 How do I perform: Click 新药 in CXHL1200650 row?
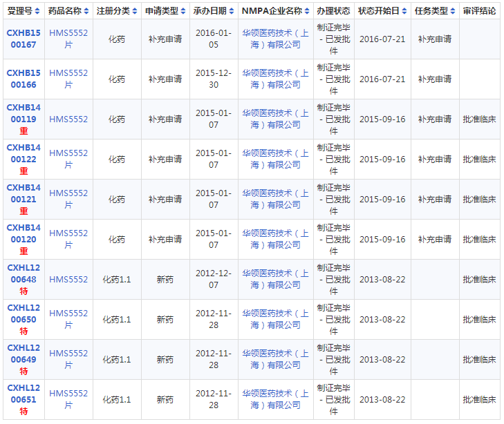pos(165,320)
